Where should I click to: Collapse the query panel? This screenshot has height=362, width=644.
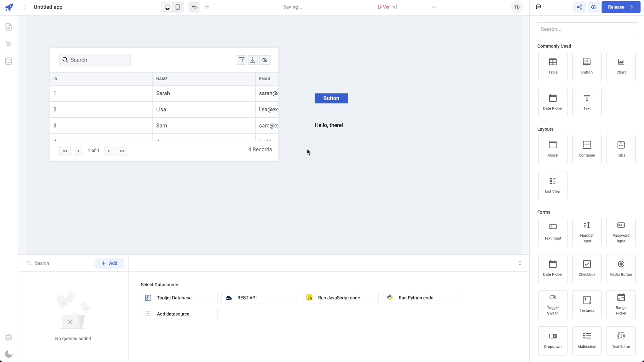[x=520, y=263]
